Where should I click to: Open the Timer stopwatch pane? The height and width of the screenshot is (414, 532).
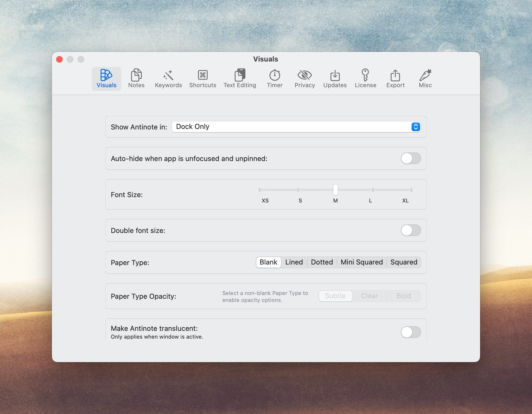(275, 78)
